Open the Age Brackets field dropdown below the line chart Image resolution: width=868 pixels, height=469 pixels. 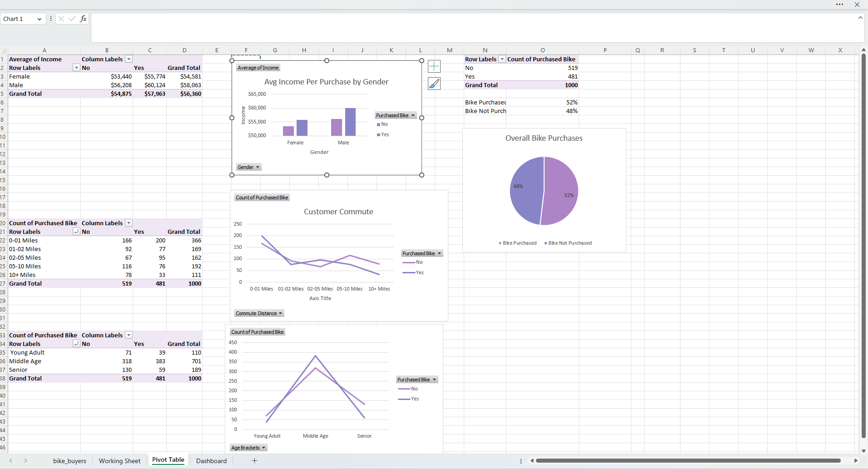(248, 447)
